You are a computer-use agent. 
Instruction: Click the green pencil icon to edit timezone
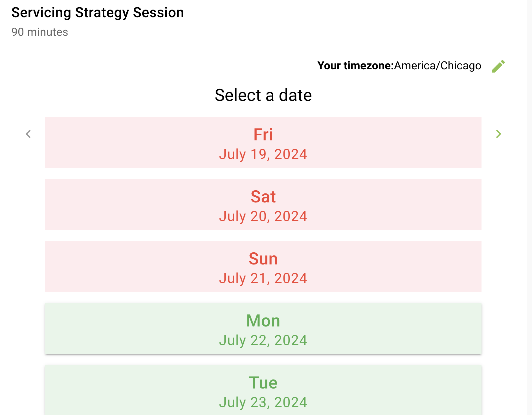(498, 66)
